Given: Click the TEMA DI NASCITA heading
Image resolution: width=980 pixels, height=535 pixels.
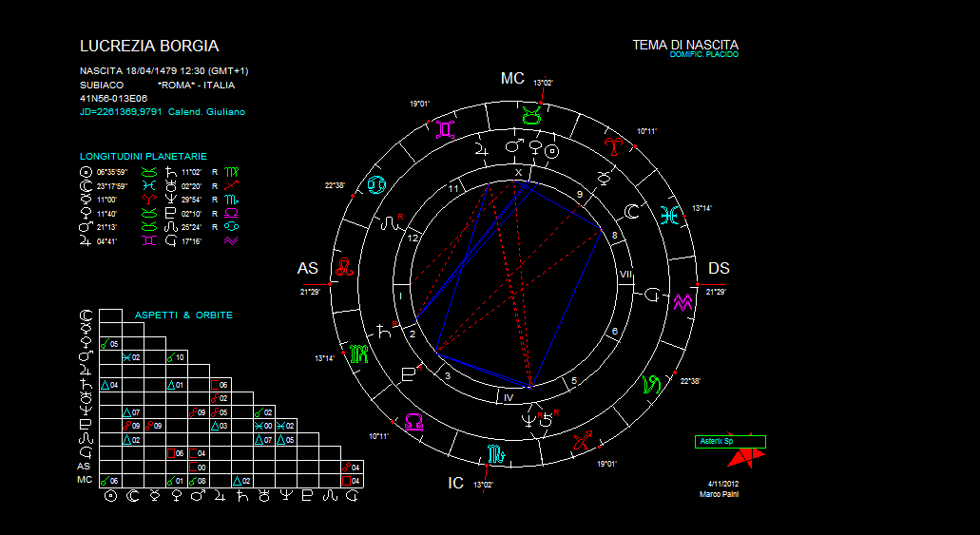Looking at the screenshot, I should pos(685,45).
